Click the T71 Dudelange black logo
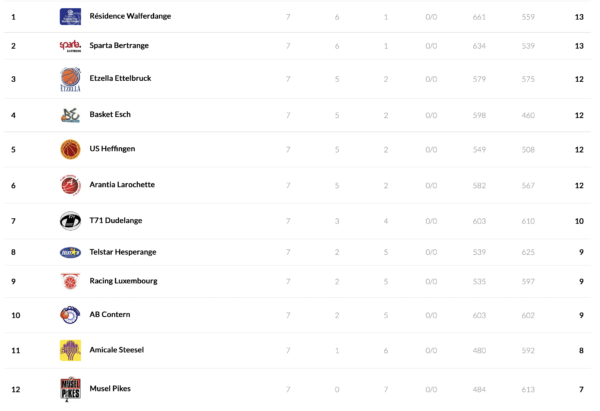The width and height of the screenshot is (600, 411). [70, 221]
